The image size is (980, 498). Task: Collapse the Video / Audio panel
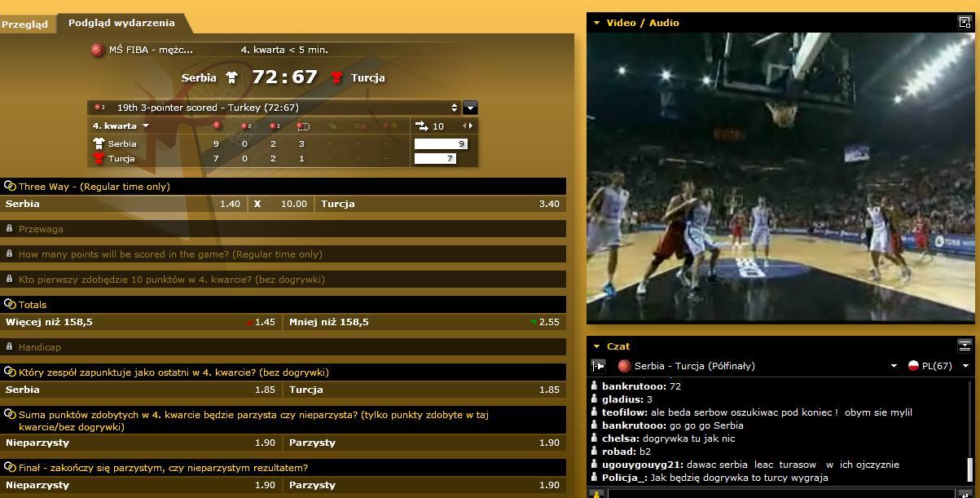point(596,23)
